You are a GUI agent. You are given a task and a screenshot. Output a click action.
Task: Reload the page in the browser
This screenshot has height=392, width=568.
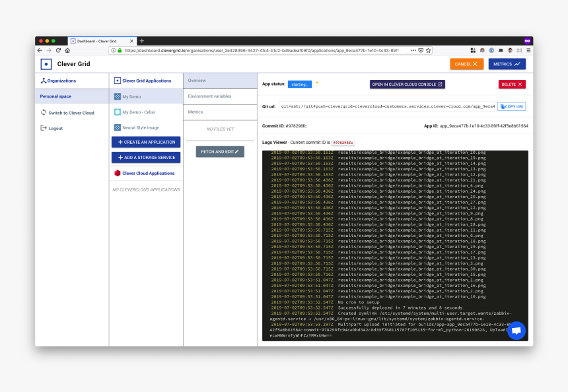pos(58,50)
